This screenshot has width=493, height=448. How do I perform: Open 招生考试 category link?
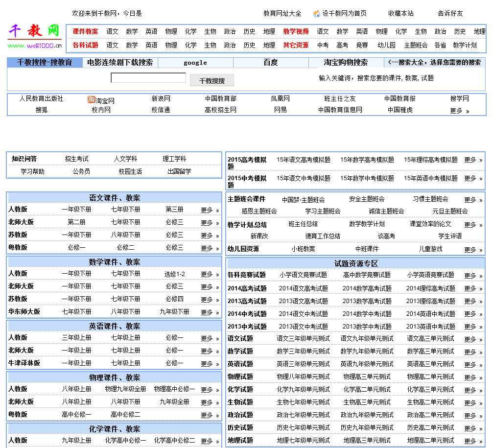click(x=77, y=159)
